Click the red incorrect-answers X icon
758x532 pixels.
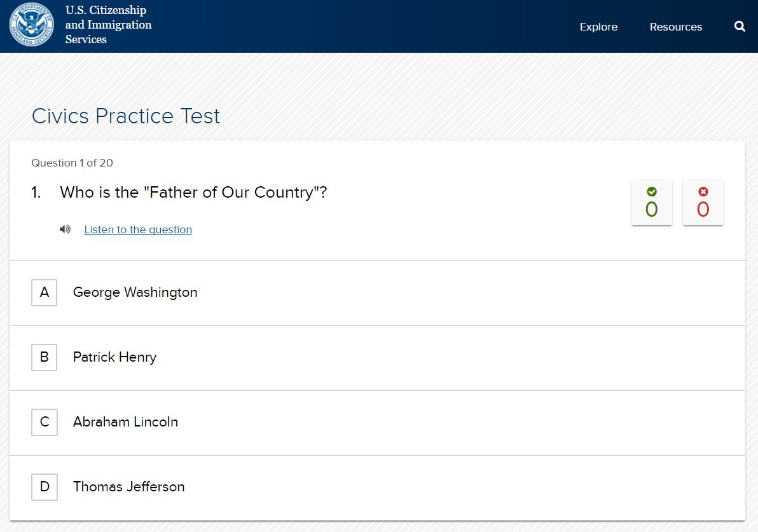[x=703, y=191]
